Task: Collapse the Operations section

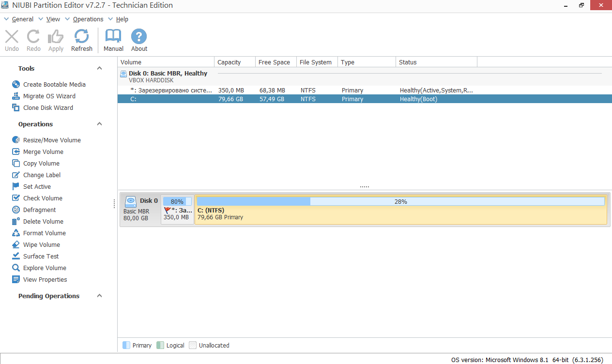Action: (x=99, y=124)
